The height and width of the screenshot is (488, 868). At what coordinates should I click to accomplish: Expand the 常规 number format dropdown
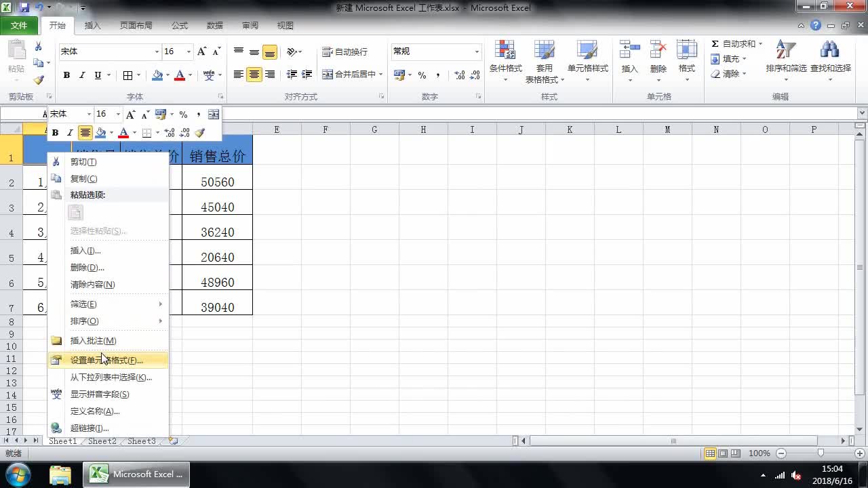click(477, 52)
